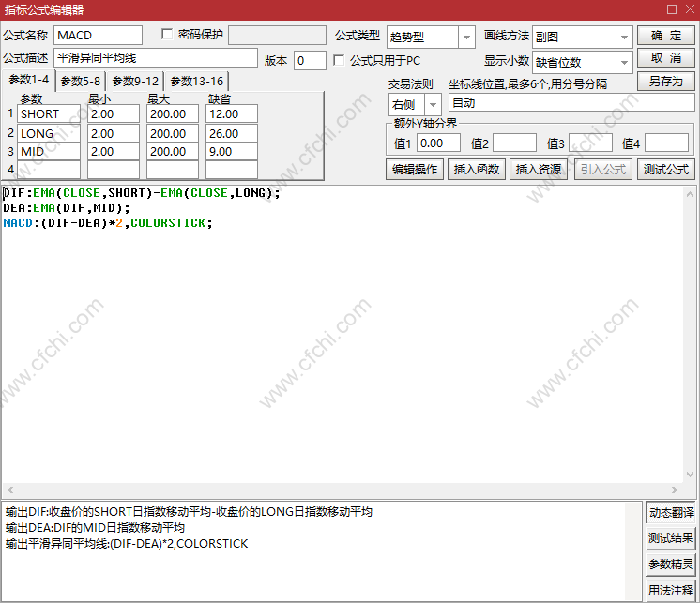
Task: Open the 参数9-12 tab
Action: (x=135, y=82)
